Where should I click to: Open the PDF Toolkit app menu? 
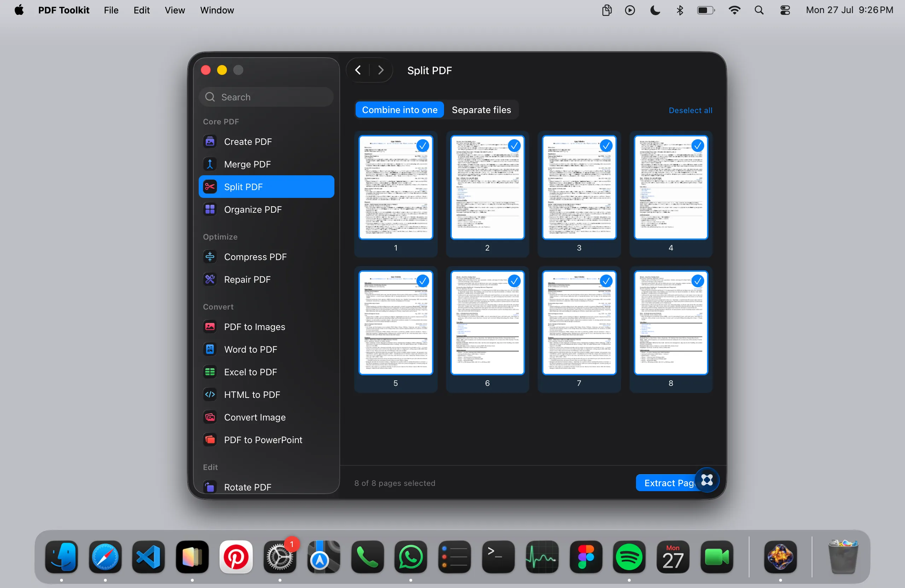64,10
